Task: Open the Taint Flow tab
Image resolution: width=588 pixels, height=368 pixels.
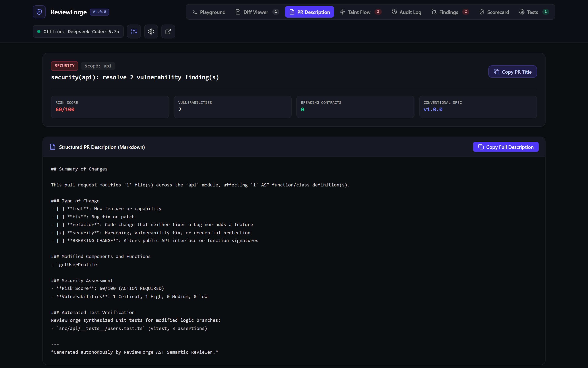Action: click(361, 12)
